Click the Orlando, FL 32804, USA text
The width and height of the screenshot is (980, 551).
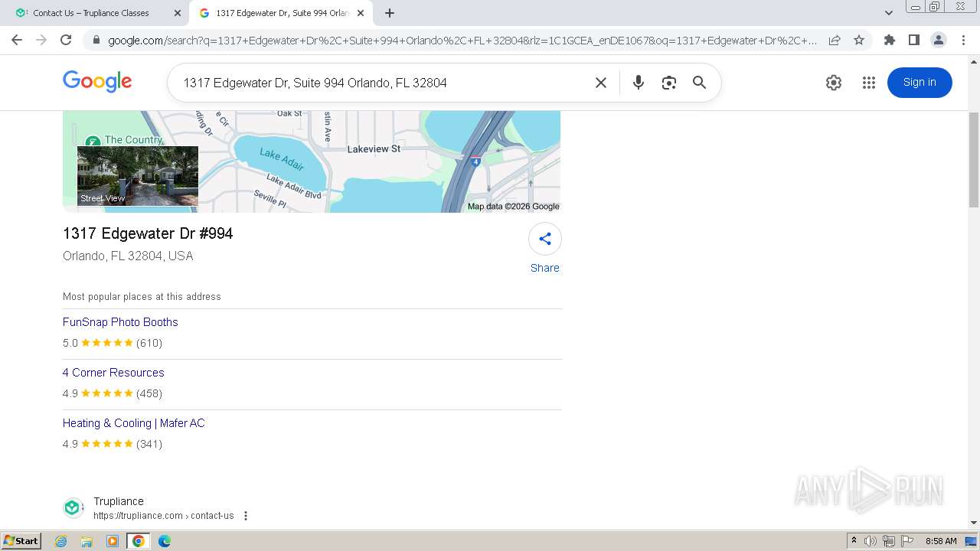click(x=128, y=256)
